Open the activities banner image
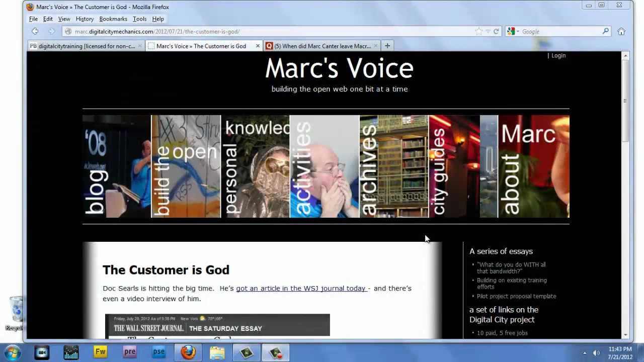 tap(325, 166)
